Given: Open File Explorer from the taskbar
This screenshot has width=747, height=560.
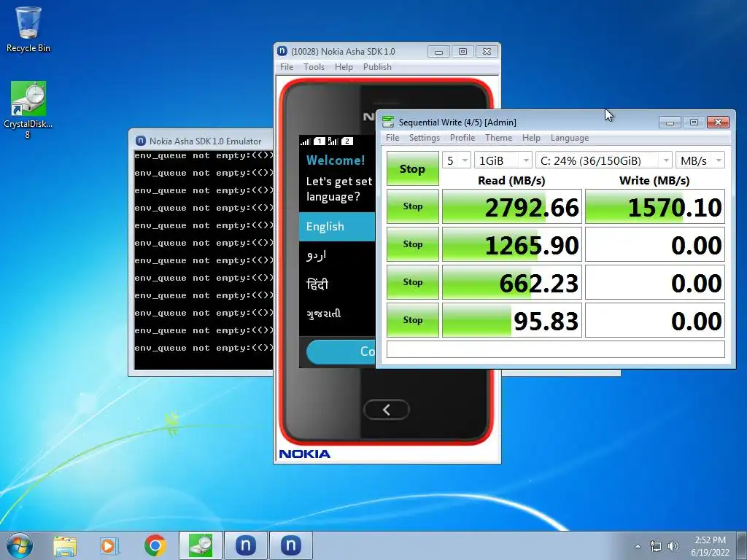Looking at the screenshot, I should tap(65, 545).
